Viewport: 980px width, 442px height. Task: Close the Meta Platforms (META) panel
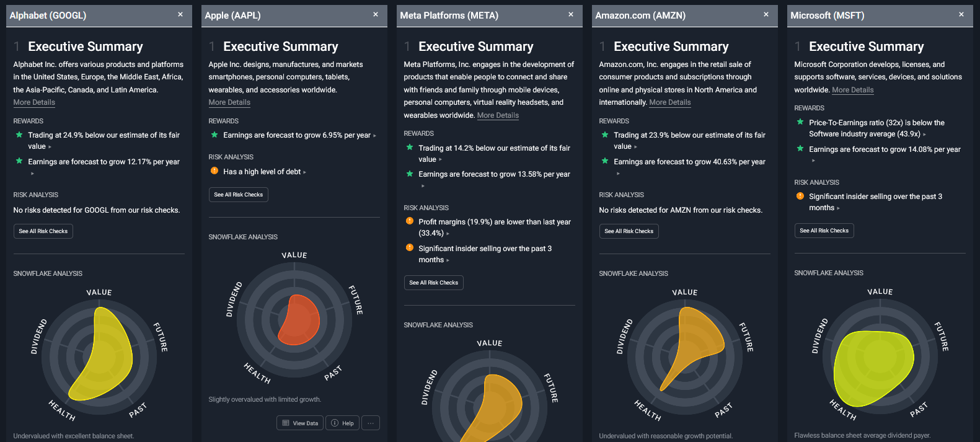coord(571,14)
